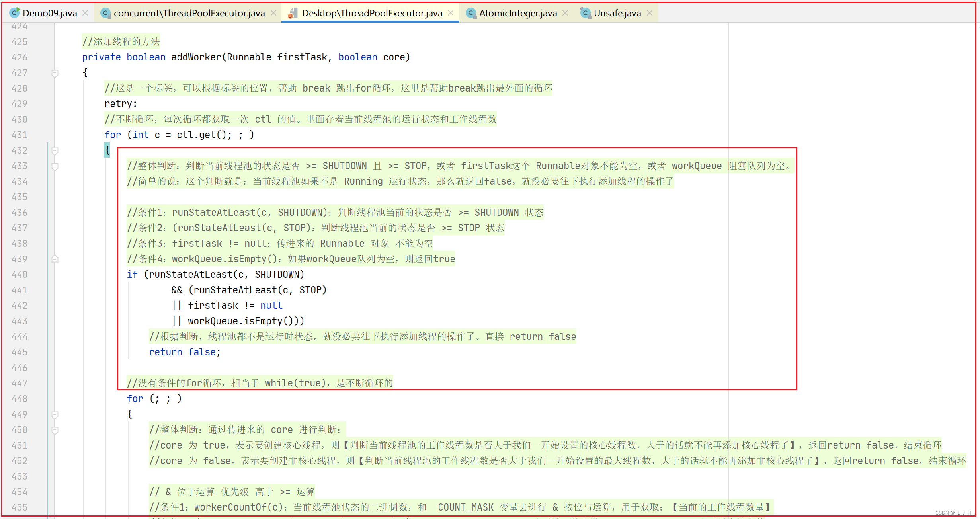Click the 'private' keyword on line 426
Image resolution: width=980 pixels, height=519 pixels.
[101, 57]
